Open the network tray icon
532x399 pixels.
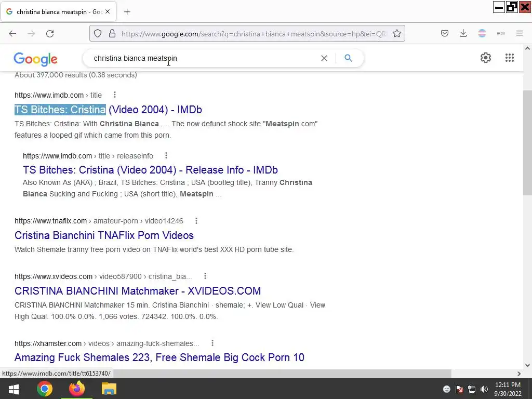472,389
